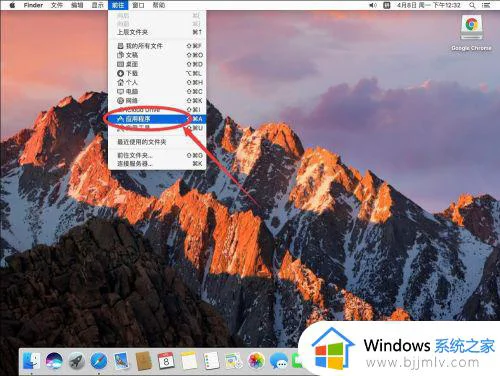
Task: Open Mail stamp icon in Dock
Action: (121, 361)
